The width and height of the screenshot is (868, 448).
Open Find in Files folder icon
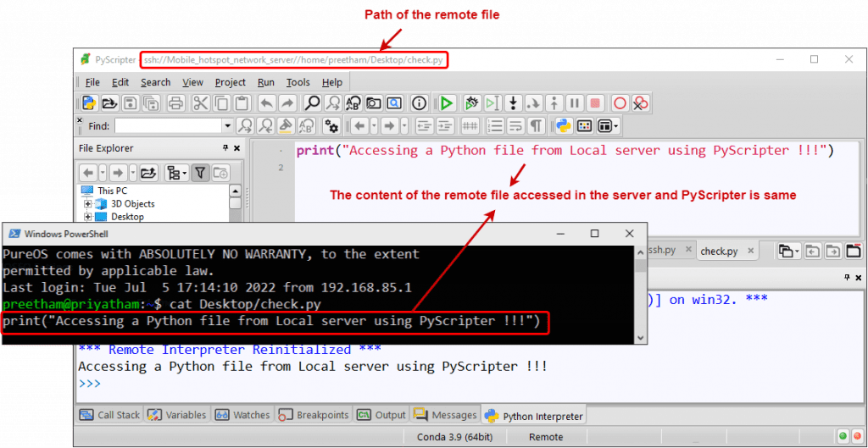374,102
